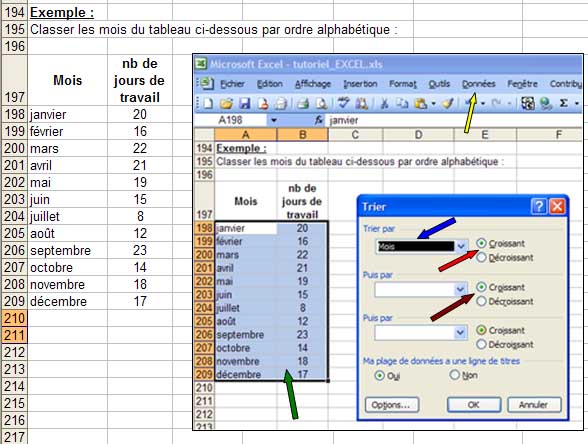Image resolution: width=588 pixels, height=444 pixels.
Task: Click the Undo arrow icon
Action: point(470,103)
